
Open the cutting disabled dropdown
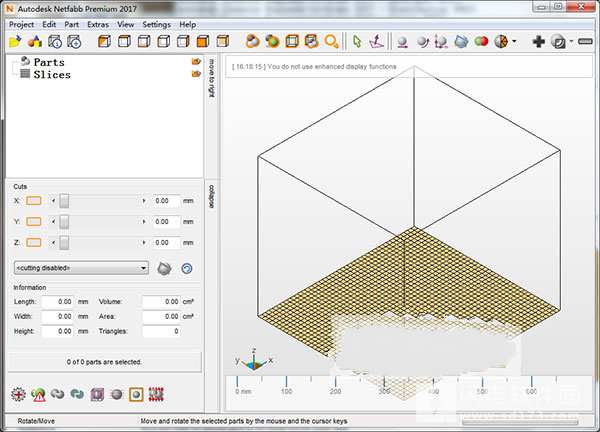(x=81, y=268)
